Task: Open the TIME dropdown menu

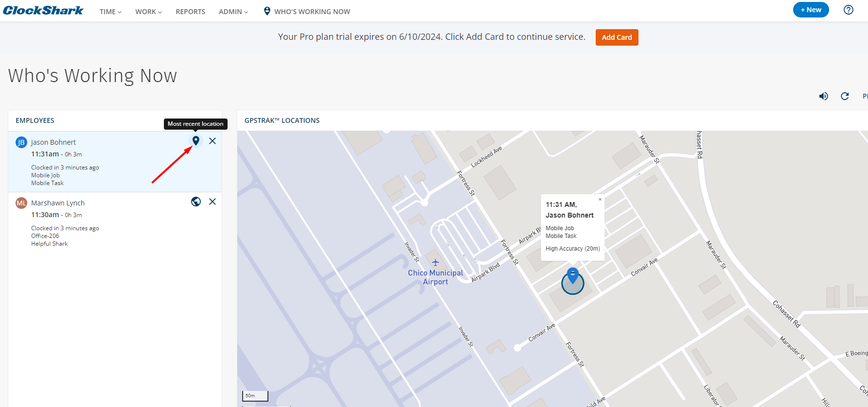Action: pyautogui.click(x=110, y=12)
